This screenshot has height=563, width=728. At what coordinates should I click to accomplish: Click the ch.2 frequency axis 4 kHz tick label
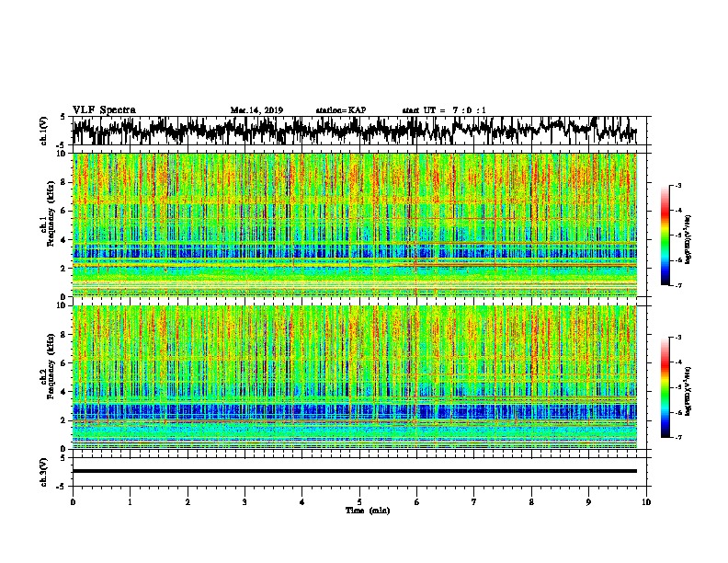[x=63, y=392]
